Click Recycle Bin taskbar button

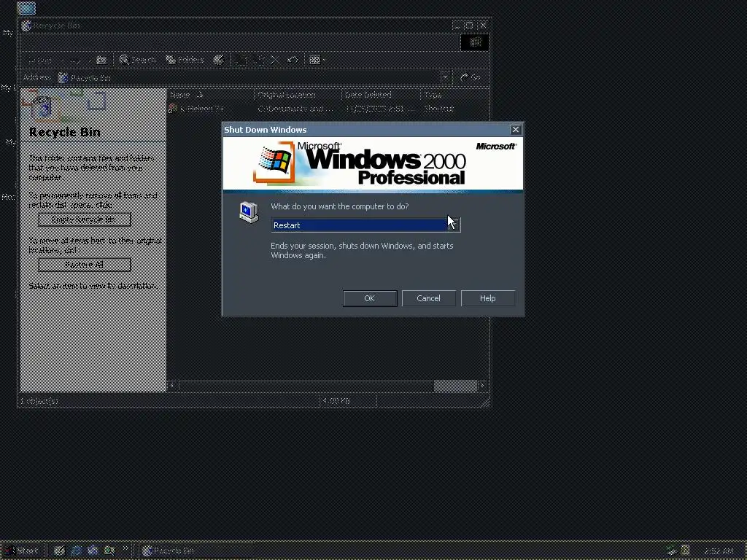click(197, 551)
